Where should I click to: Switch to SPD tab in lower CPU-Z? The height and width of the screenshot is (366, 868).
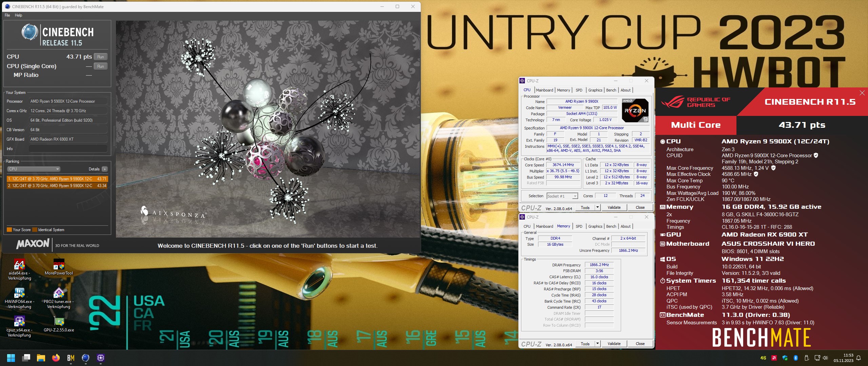tap(579, 226)
